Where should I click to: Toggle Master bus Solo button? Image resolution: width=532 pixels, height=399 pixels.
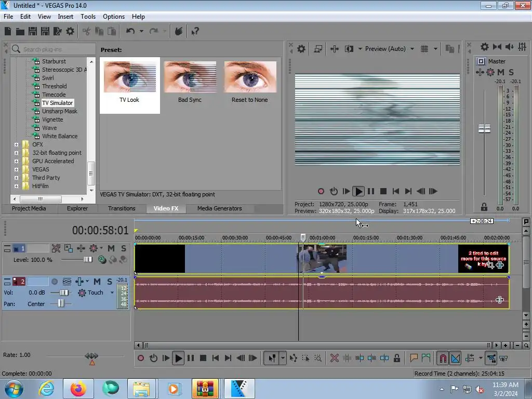511,72
